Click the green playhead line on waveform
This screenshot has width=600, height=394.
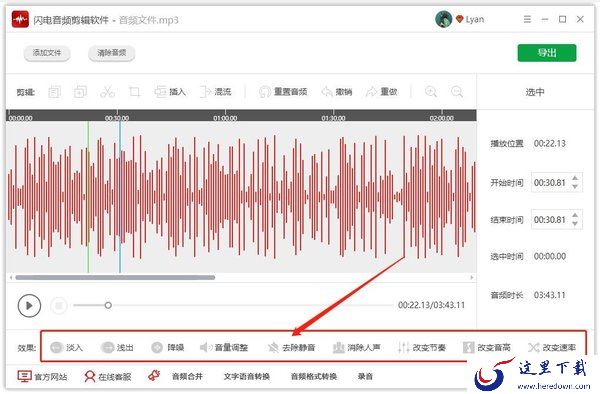pos(88,197)
